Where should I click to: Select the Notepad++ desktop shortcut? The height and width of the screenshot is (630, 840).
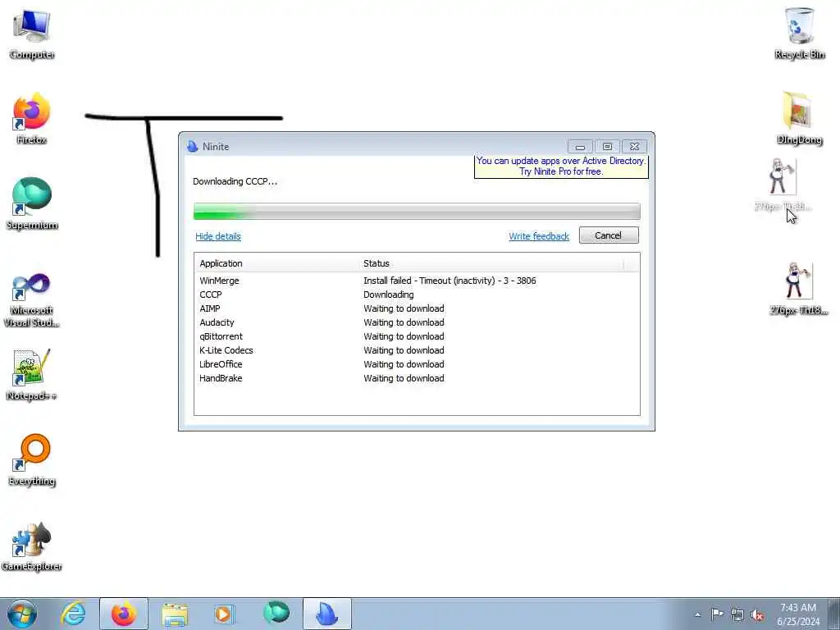[32, 375]
